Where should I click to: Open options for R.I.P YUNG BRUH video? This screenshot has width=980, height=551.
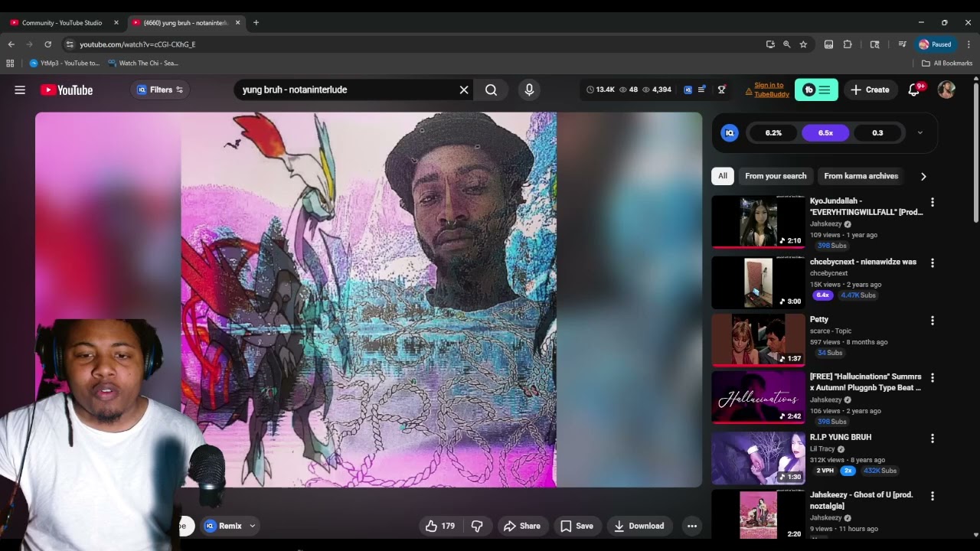click(x=932, y=439)
